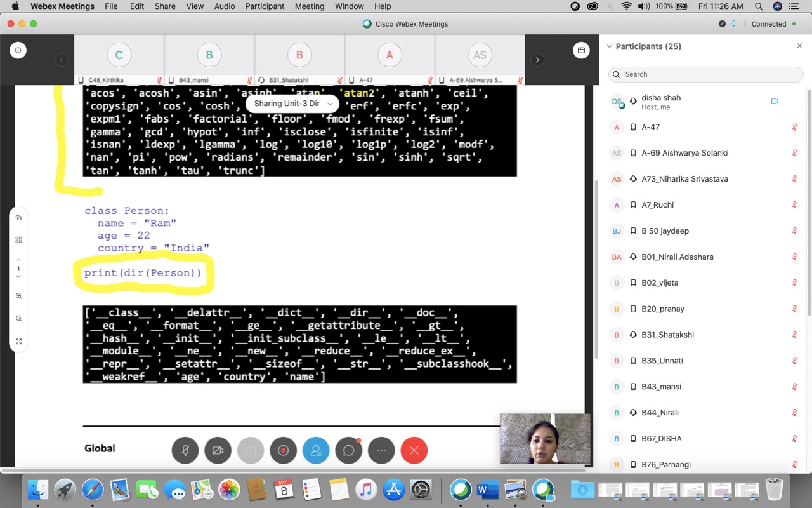
Task: Start video using the camera button
Action: click(218, 450)
